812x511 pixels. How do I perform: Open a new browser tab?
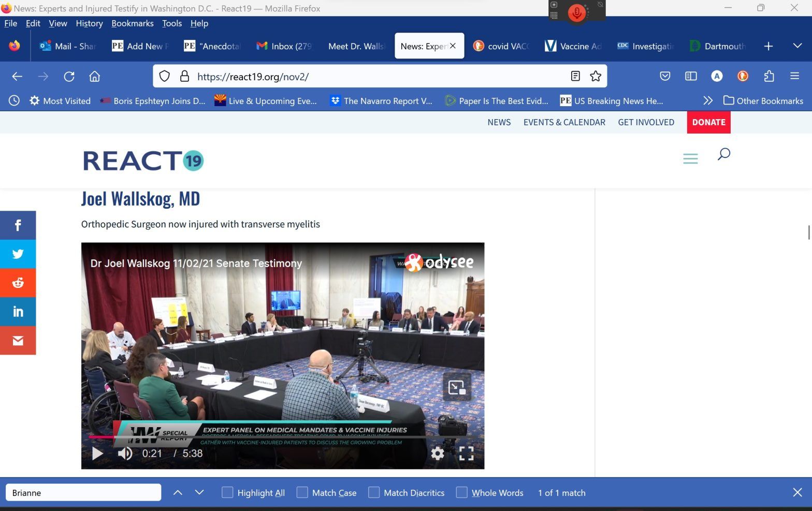768,46
